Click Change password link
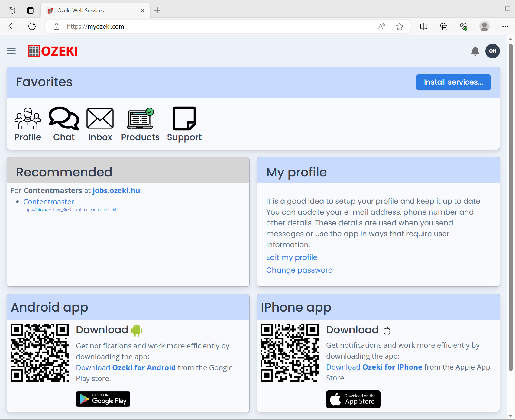Screen dimensions: 515x420 pyautogui.click(x=300, y=270)
